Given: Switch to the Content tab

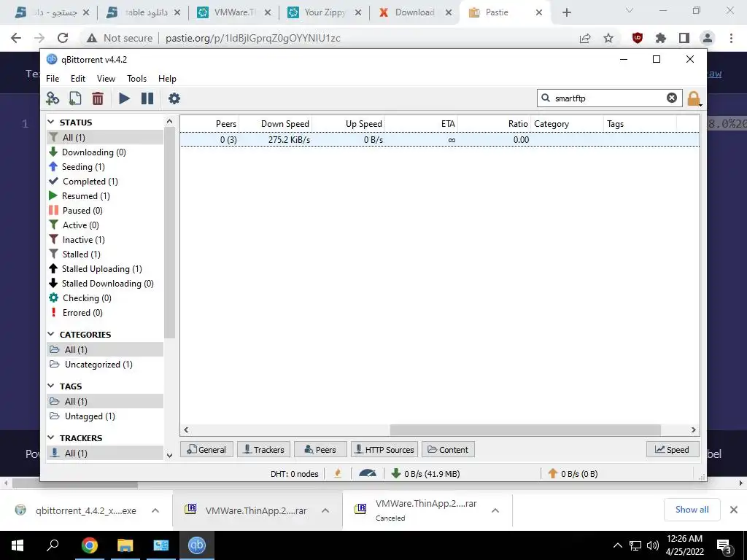Looking at the screenshot, I should point(448,449).
